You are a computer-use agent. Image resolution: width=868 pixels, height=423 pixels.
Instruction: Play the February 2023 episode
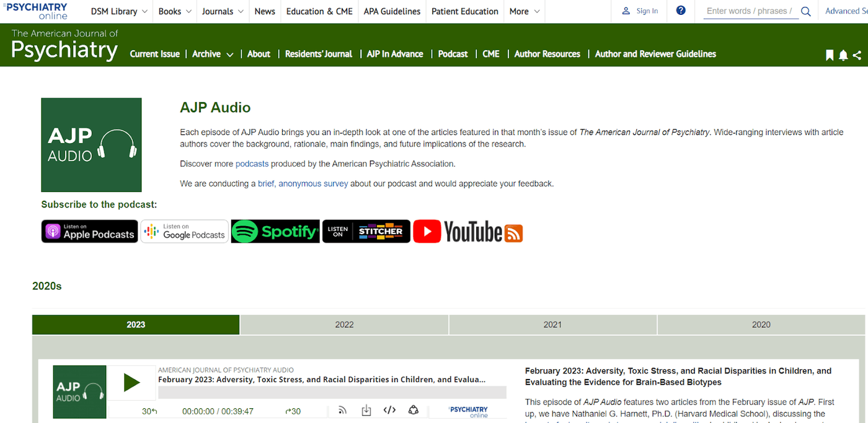pos(132,383)
